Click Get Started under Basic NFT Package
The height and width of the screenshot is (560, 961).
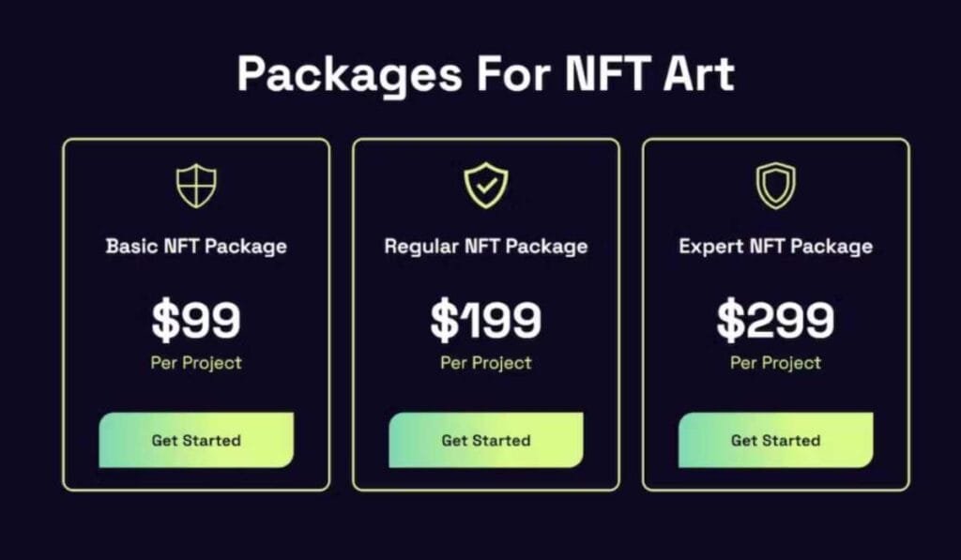pos(195,440)
